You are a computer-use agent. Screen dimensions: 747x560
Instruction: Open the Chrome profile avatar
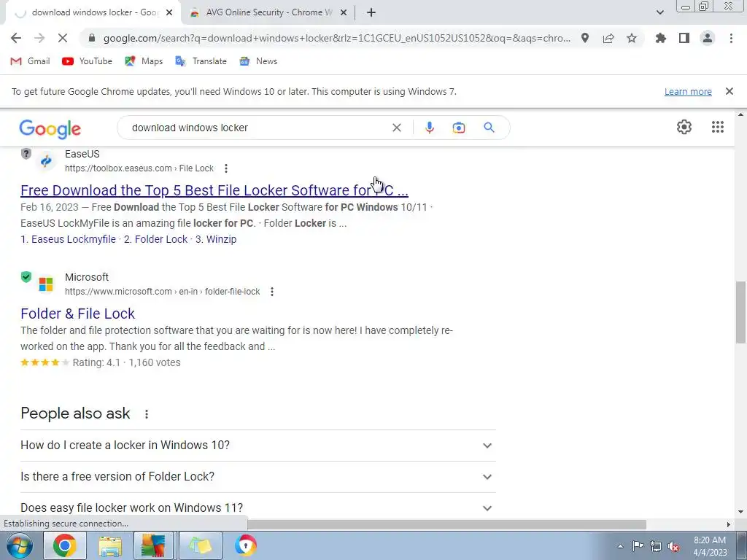708,38
